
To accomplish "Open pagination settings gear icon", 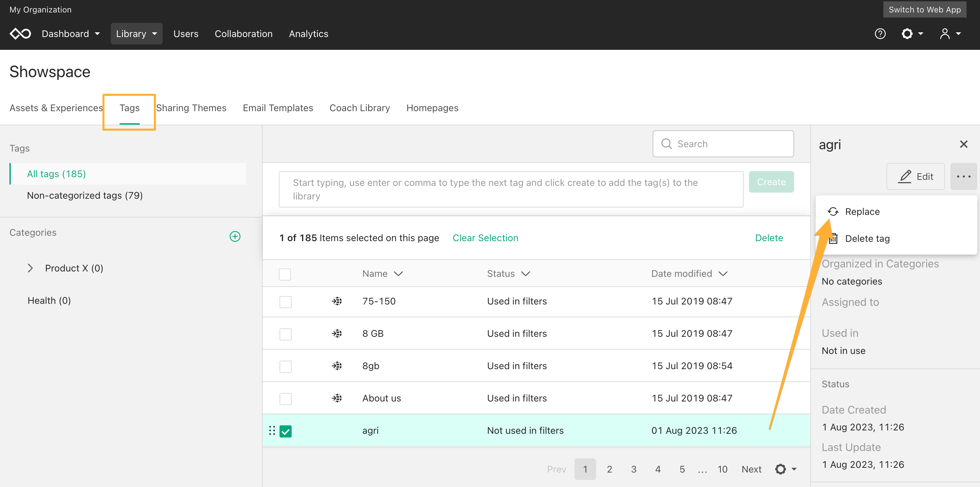I will click(785, 469).
